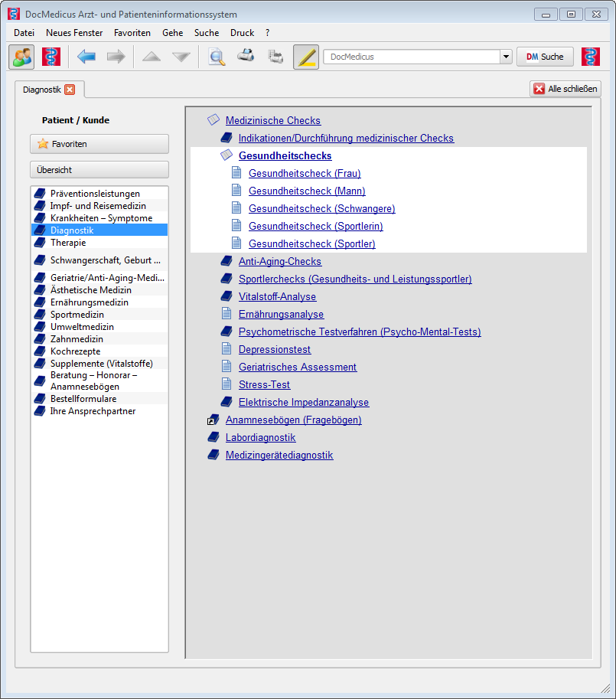The width and height of the screenshot is (616, 699).
Task: Open the search field dropdown arrow
Action: coord(506,57)
